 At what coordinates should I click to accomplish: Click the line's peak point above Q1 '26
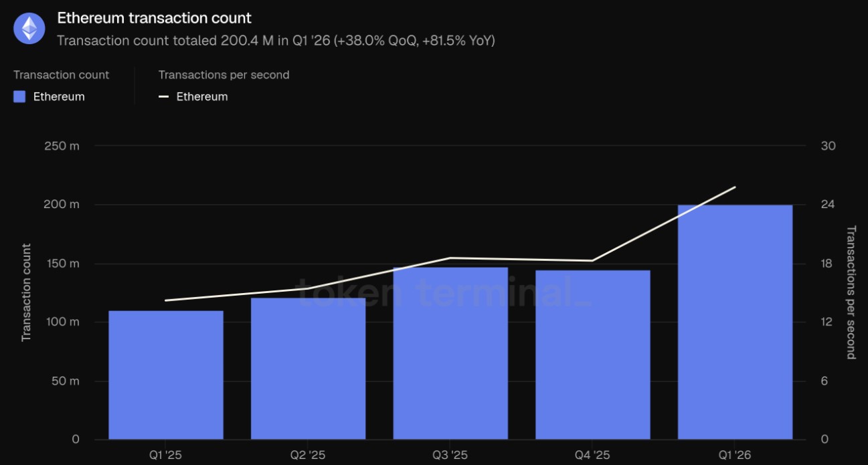[735, 187]
